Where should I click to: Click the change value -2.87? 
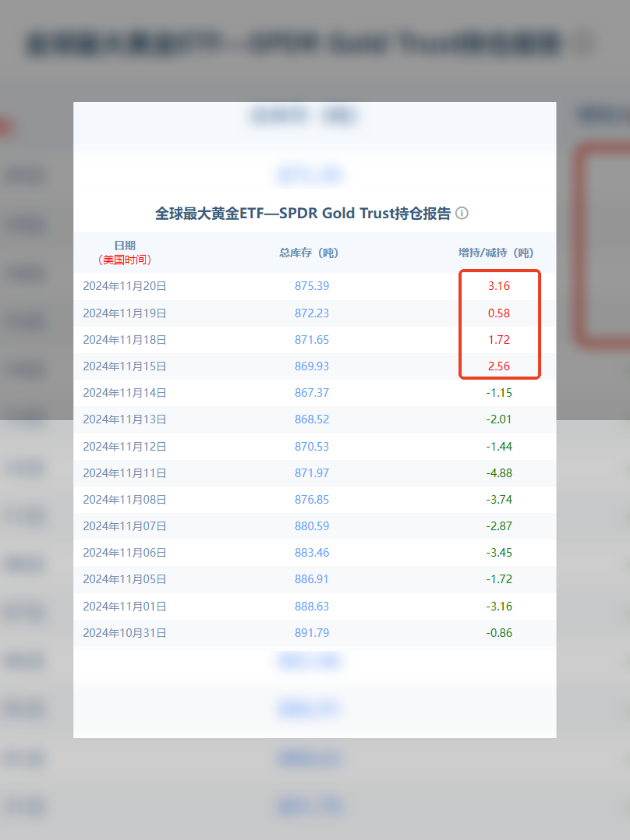499,526
